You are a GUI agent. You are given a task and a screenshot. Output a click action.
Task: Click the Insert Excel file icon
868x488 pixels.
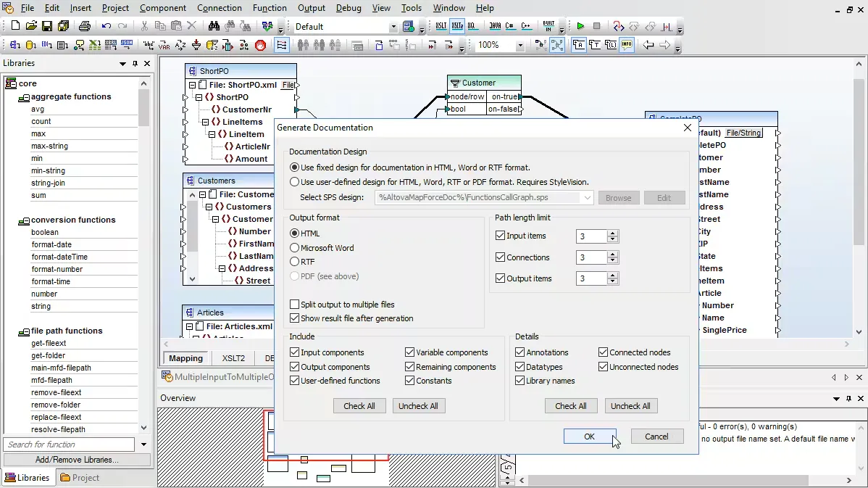95,46
